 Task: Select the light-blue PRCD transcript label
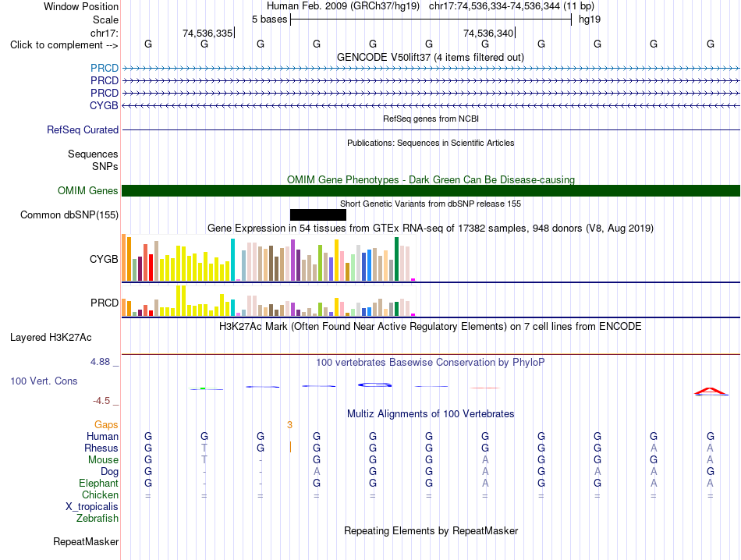point(105,69)
